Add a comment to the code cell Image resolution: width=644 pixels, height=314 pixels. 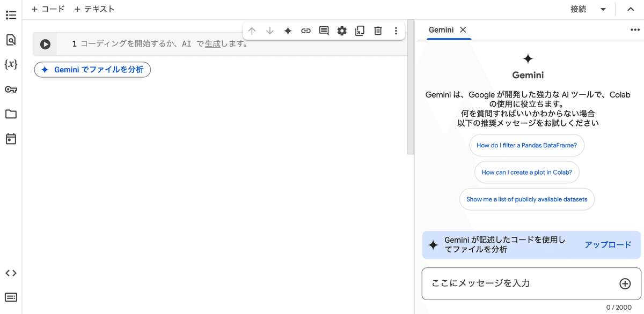pos(323,31)
